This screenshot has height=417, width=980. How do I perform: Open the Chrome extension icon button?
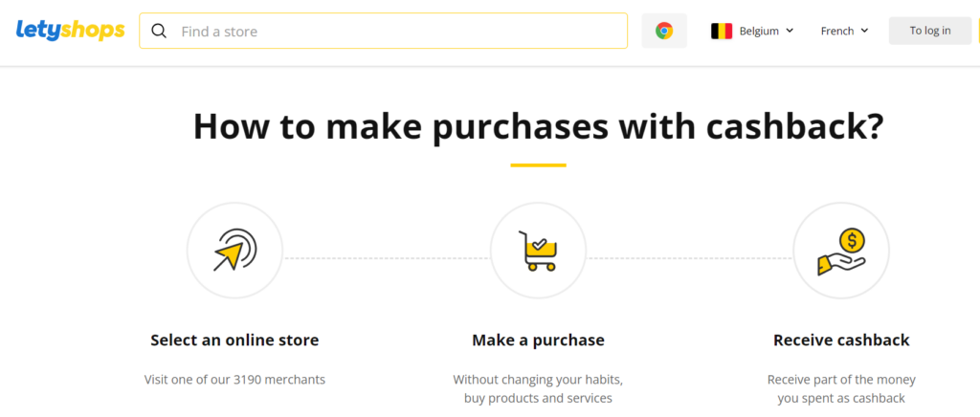pyautogui.click(x=664, y=31)
